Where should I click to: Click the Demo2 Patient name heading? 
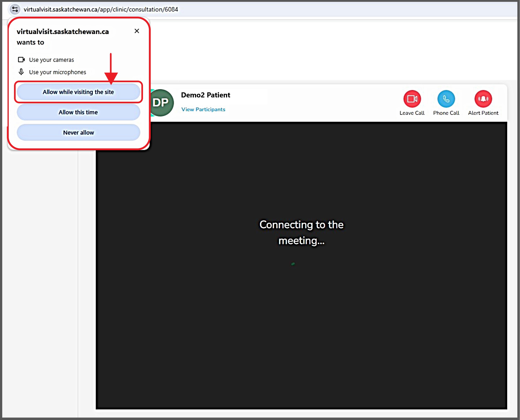click(x=206, y=95)
